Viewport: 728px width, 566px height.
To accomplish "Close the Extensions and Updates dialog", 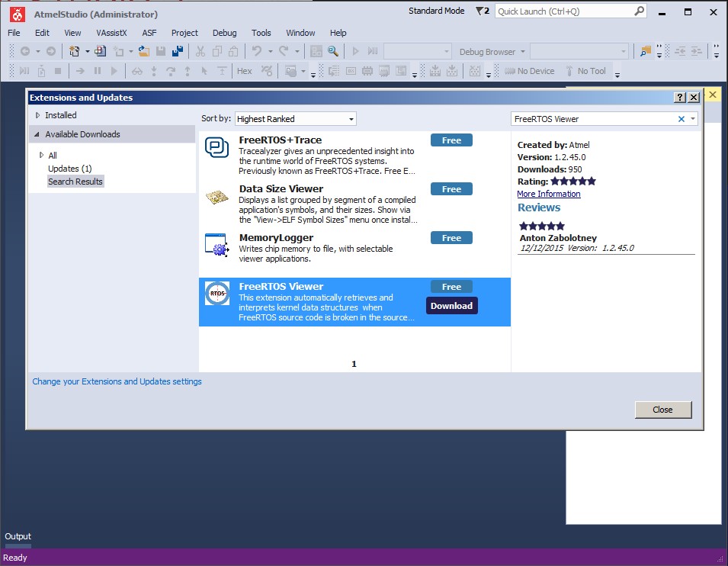I will [x=663, y=410].
